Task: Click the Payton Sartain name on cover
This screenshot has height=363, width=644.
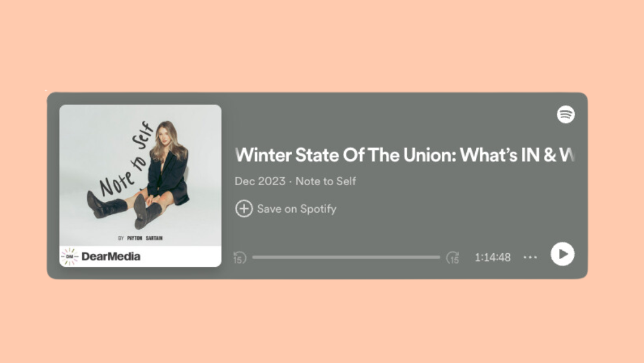Action: (x=144, y=238)
